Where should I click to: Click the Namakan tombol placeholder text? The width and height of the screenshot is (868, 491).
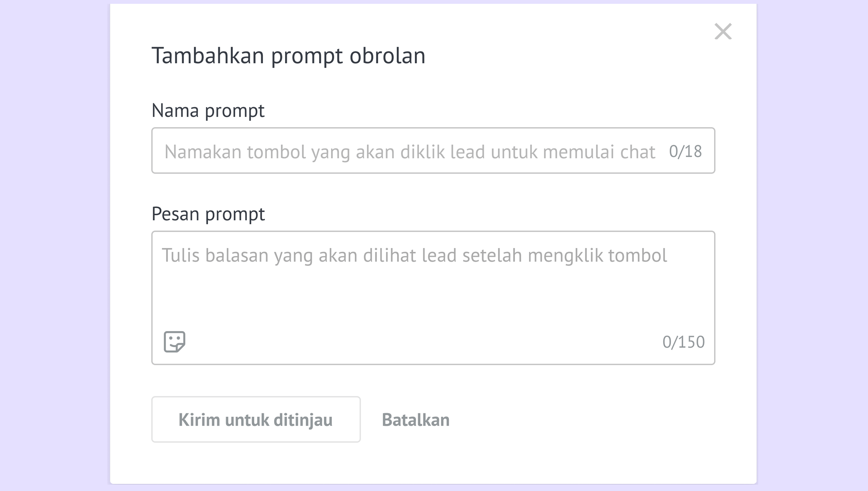click(410, 152)
